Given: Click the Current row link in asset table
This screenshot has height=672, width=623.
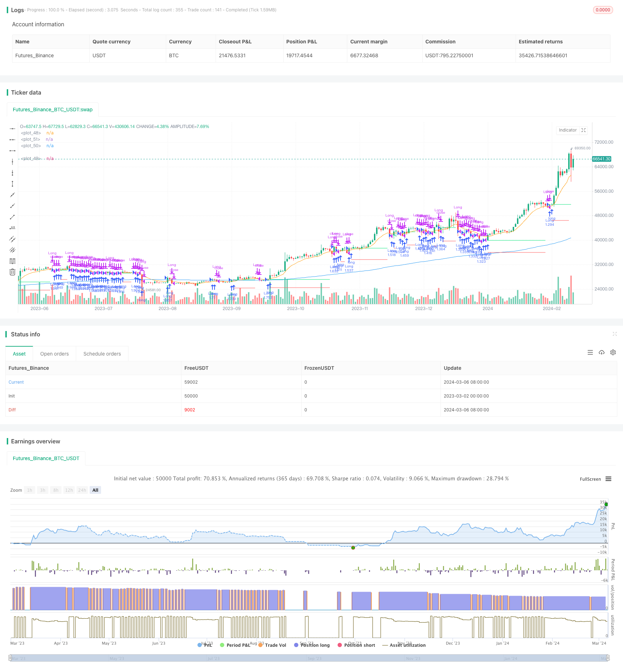Looking at the screenshot, I should 16,382.
